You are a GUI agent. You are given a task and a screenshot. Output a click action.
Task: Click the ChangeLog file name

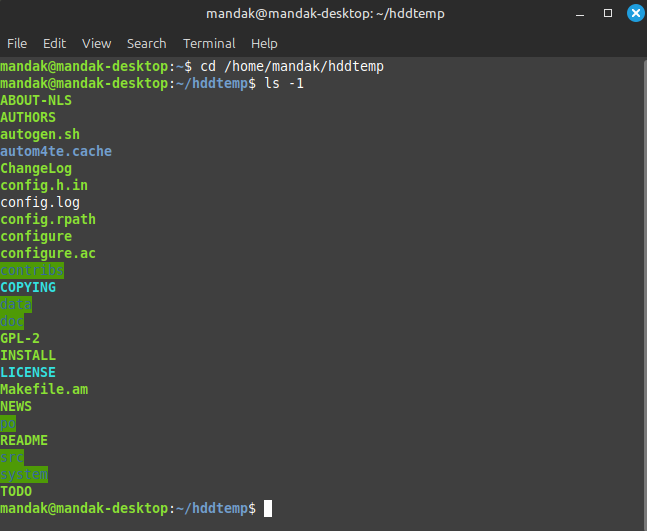pyautogui.click(x=36, y=168)
